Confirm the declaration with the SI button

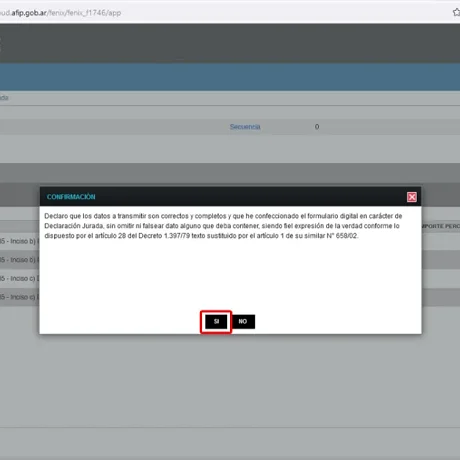(x=216, y=322)
